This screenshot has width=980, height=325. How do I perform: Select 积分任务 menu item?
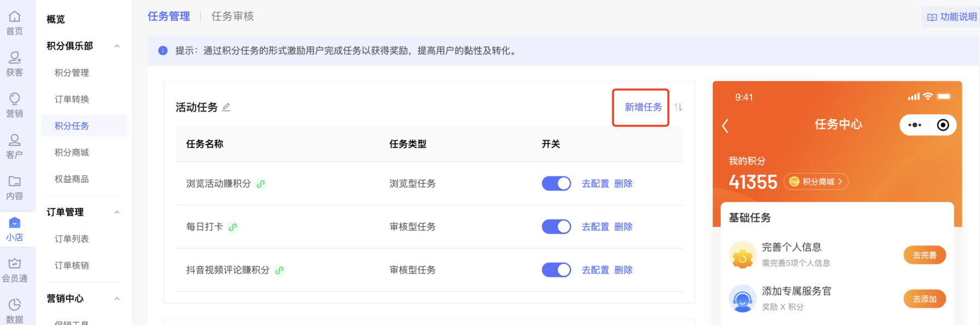pyautogui.click(x=84, y=126)
